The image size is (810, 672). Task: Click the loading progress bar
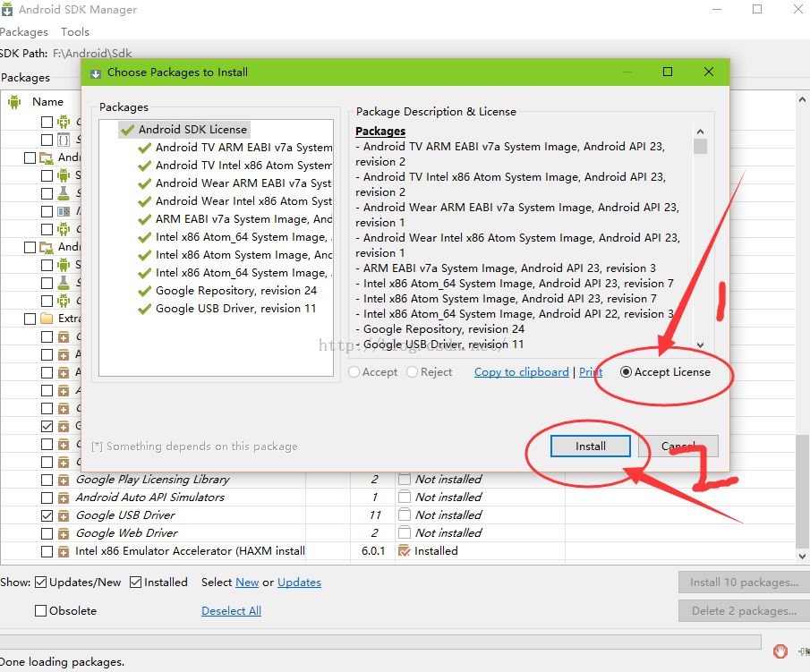[x=380, y=642]
